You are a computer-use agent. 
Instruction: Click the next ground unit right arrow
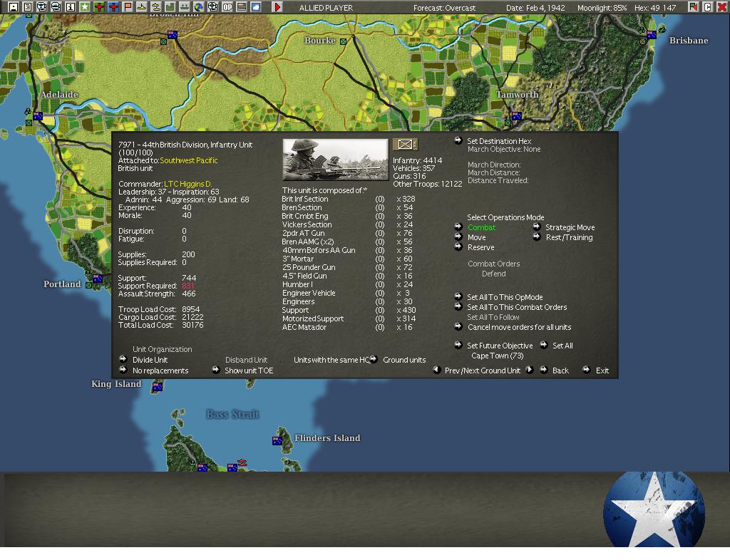(x=530, y=370)
